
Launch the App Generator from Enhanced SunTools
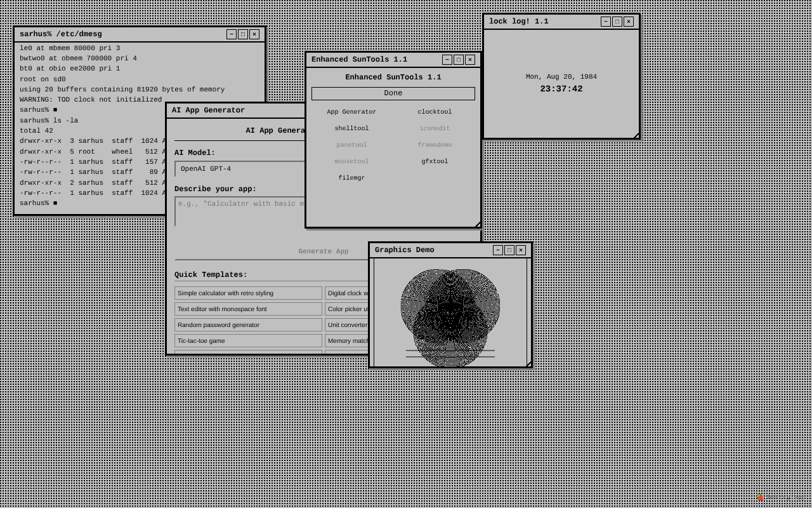point(351,112)
